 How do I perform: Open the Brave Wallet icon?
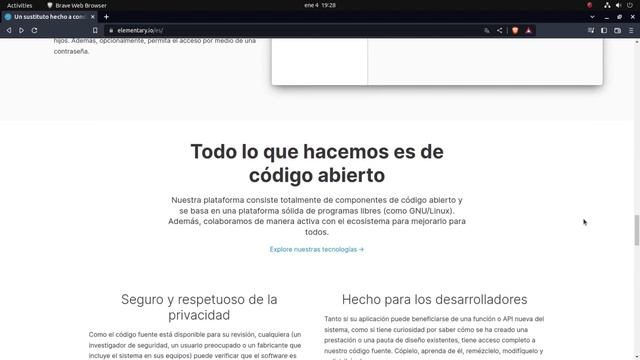[618, 30]
